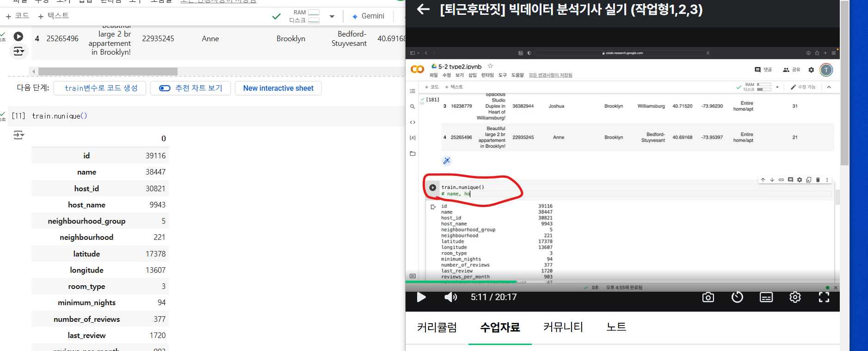Go back with the arrow beside the lecture title
This screenshot has height=351, width=868.
[423, 9]
